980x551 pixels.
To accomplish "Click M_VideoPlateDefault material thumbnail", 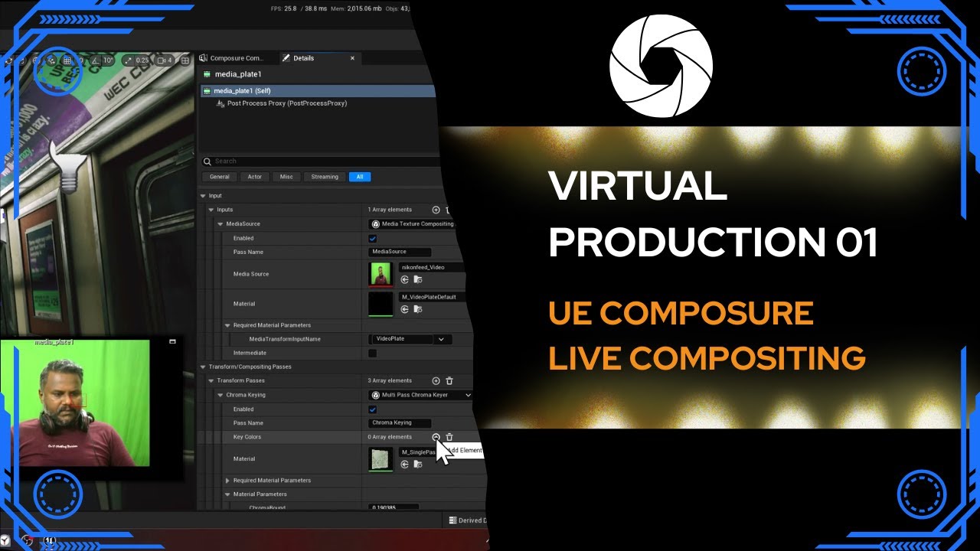I will tap(381, 304).
